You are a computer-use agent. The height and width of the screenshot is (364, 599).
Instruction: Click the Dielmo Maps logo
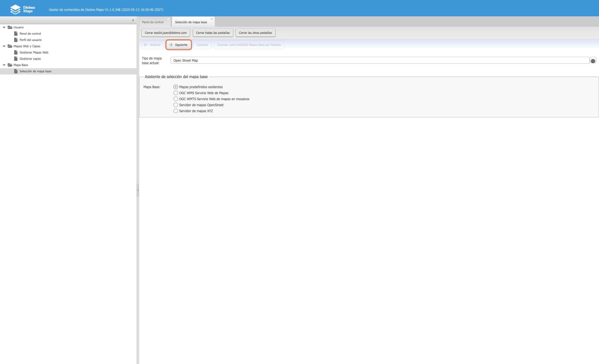tap(23, 9)
